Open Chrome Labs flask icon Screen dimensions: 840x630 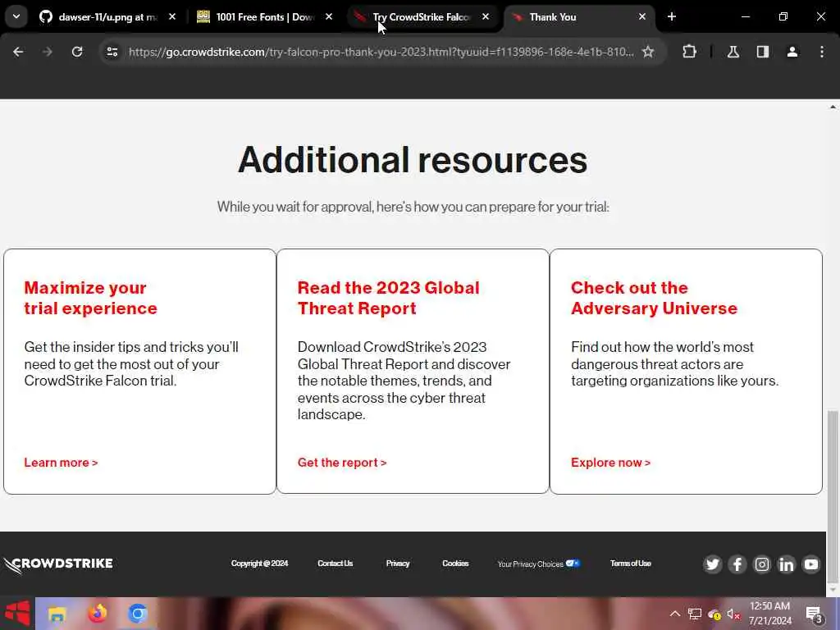[733, 52]
